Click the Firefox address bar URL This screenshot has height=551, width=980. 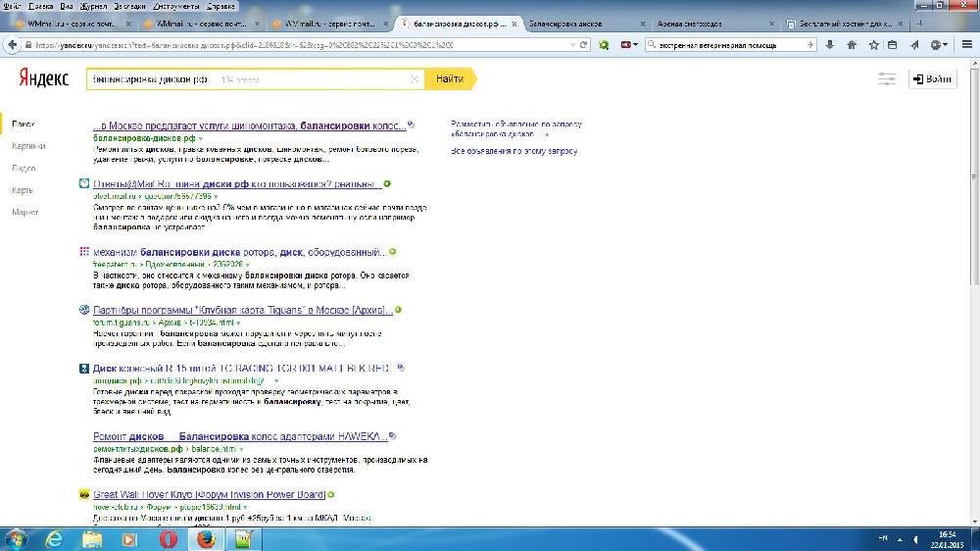300,45
